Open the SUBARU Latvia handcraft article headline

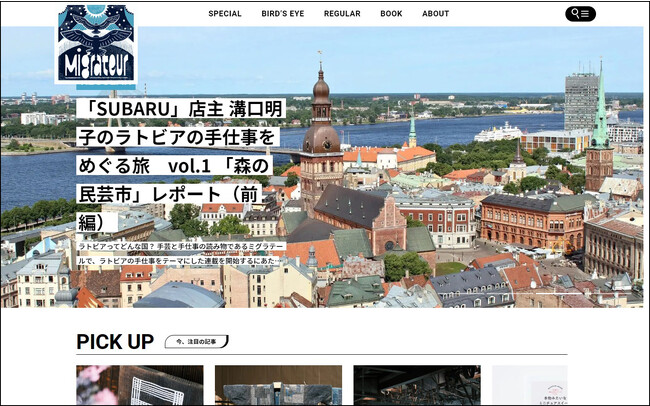tap(180, 164)
